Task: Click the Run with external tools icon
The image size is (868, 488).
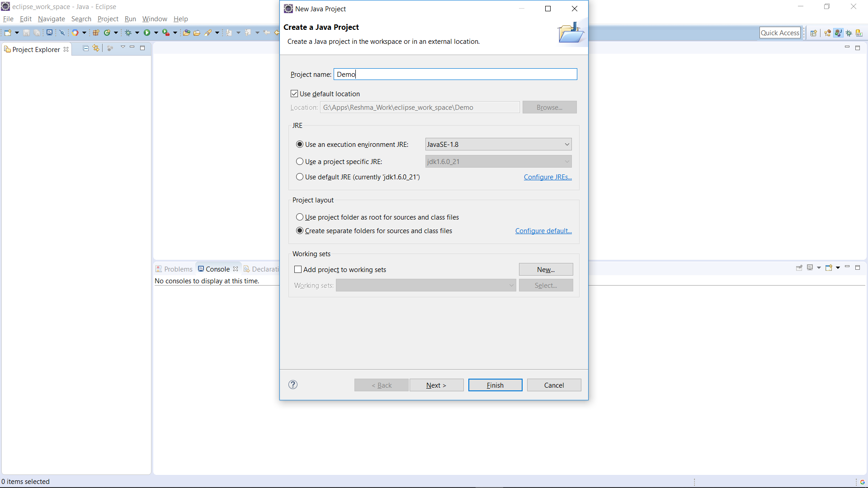Action: [x=166, y=33]
